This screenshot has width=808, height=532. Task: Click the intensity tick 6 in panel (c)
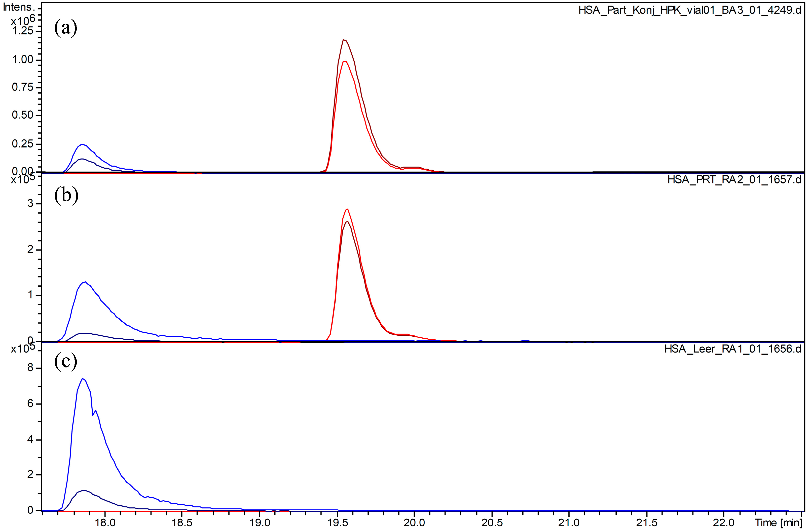click(x=30, y=404)
